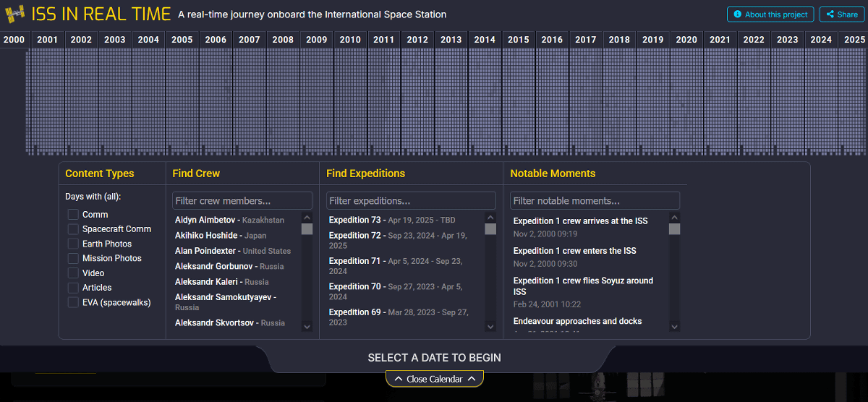868x402 pixels.
Task: Tick the Video content type checkbox
Action: tap(73, 273)
